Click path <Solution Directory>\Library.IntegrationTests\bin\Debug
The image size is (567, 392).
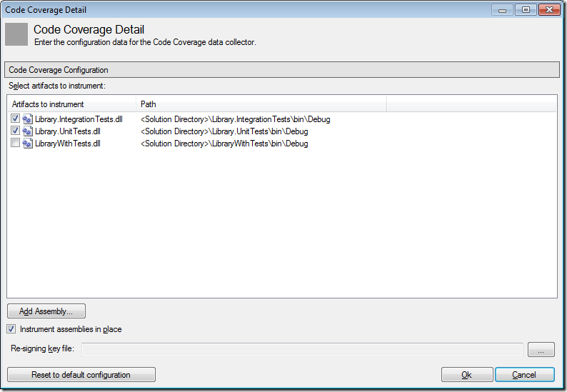point(236,119)
